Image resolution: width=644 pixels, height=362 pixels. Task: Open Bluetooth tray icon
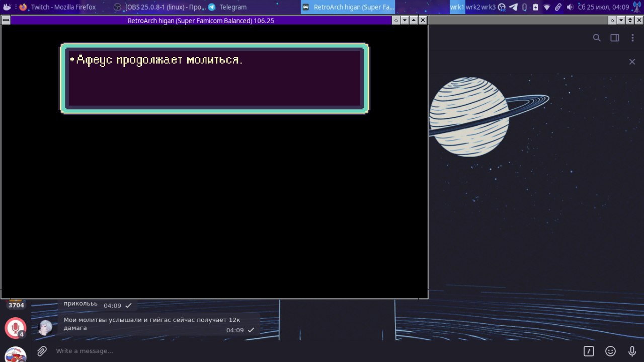click(x=524, y=7)
